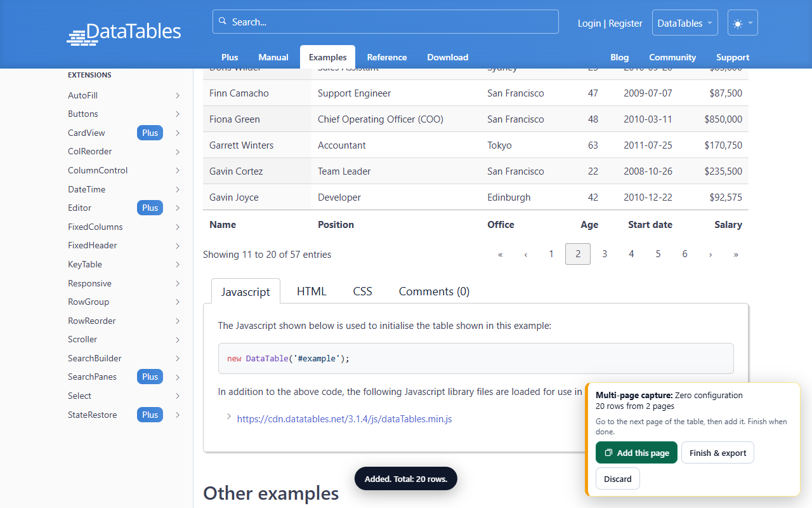Open the Support navigation link
Viewport: 812px width, 508px height.
733,57
